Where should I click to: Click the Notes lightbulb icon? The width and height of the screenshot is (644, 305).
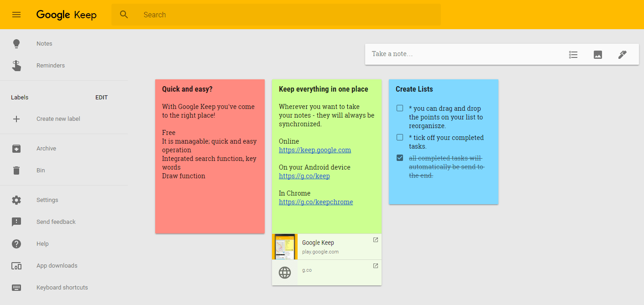pos(16,44)
